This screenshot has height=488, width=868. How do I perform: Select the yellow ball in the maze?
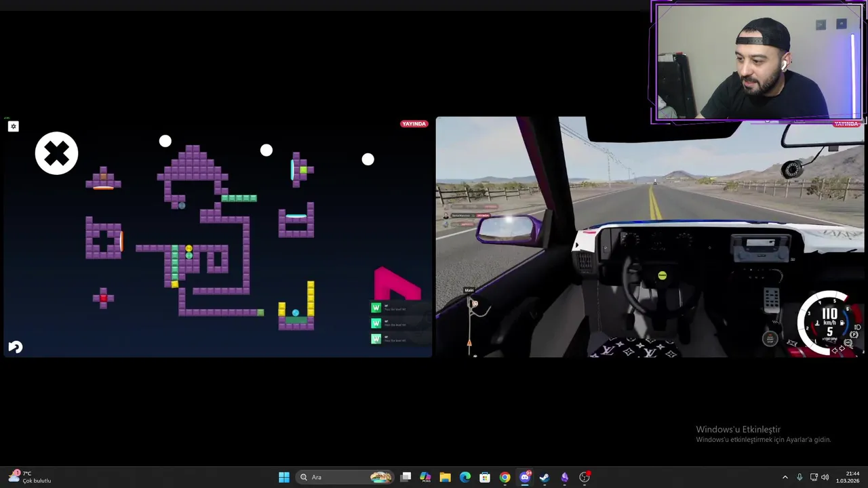click(x=189, y=249)
